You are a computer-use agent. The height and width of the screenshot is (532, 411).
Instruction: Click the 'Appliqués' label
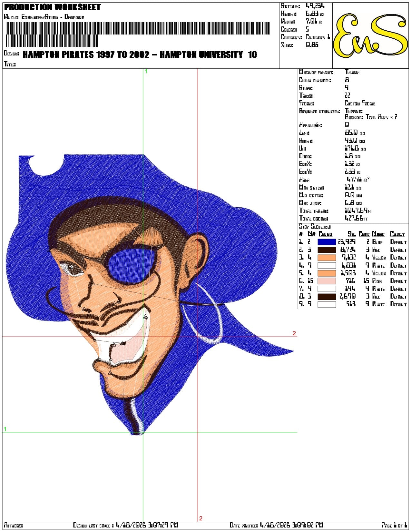click(x=310, y=125)
